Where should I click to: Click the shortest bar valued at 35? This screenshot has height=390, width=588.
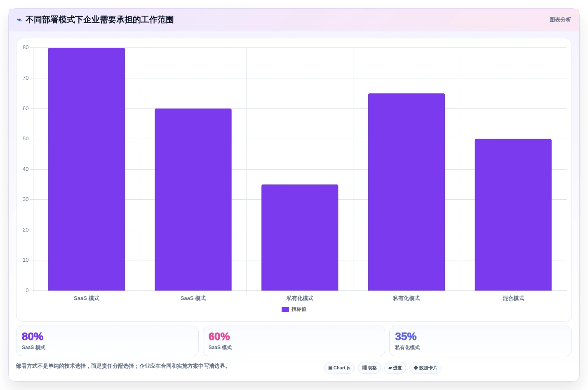coord(300,238)
